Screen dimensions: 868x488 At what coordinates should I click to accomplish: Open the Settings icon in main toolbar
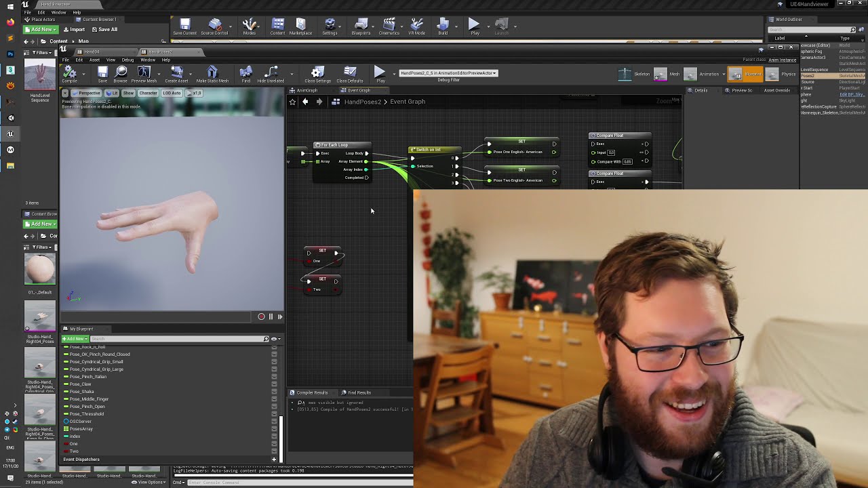pyautogui.click(x=330, y=26)
